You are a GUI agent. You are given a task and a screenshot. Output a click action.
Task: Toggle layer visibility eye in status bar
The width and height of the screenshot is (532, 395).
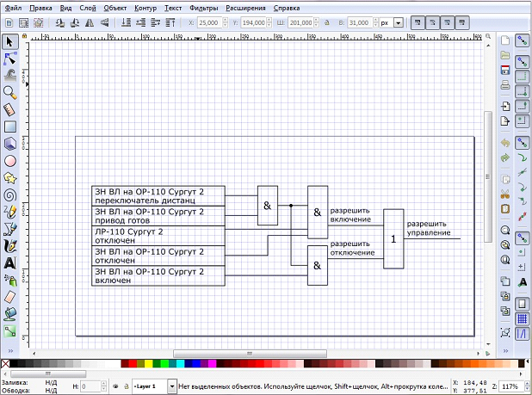tap(114, 387)
